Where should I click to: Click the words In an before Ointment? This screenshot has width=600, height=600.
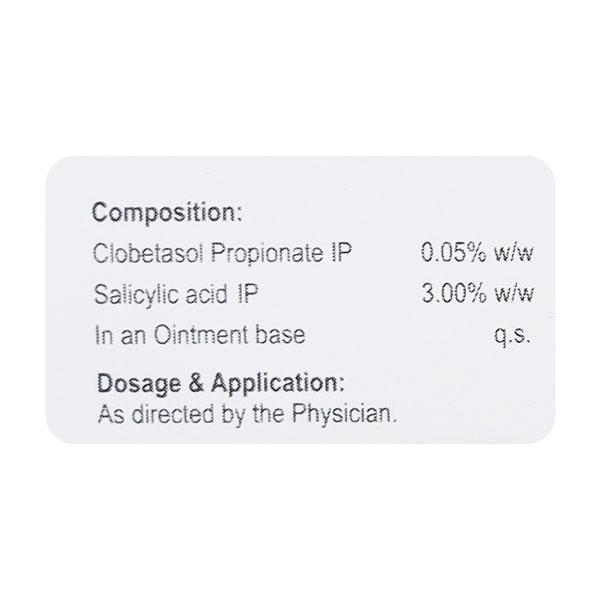tap(122, 334)
